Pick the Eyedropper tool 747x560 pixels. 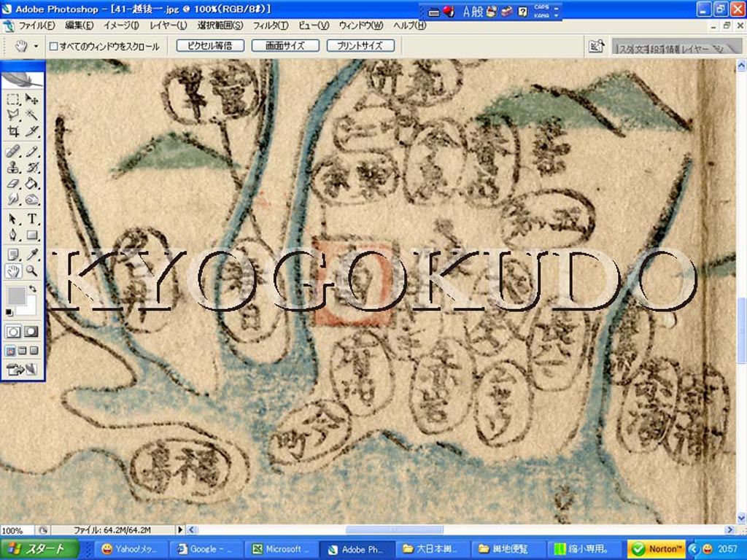[31, 255]
